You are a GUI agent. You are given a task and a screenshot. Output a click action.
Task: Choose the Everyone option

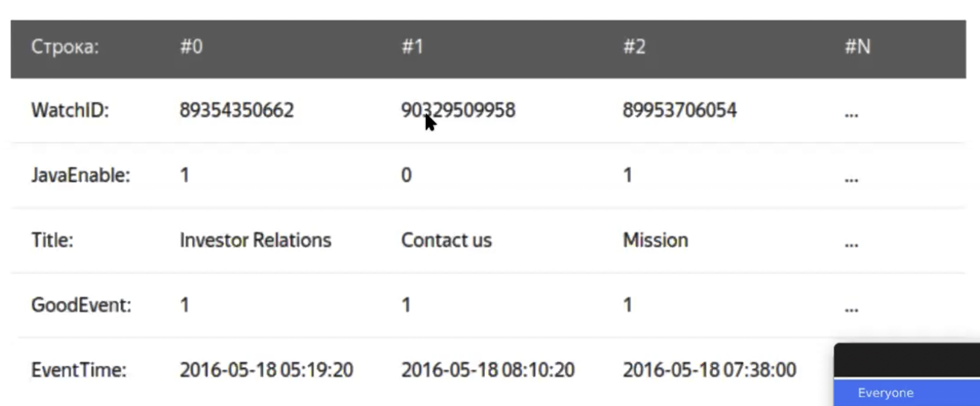[886, 393]
